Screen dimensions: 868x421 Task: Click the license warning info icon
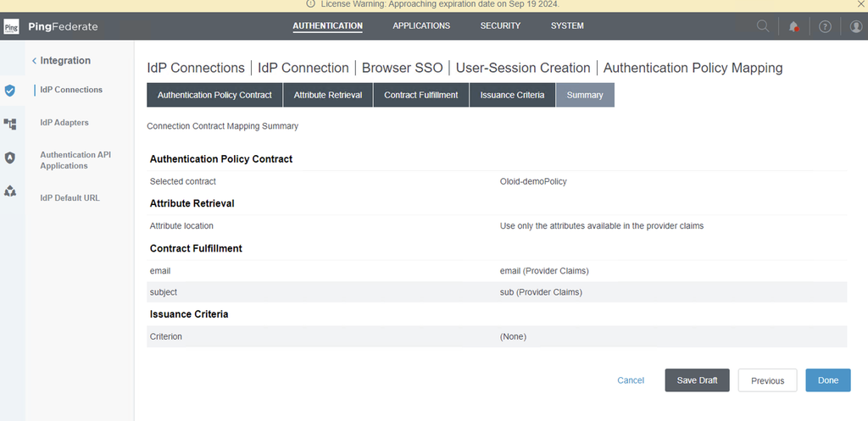click(x=310, y=4)
